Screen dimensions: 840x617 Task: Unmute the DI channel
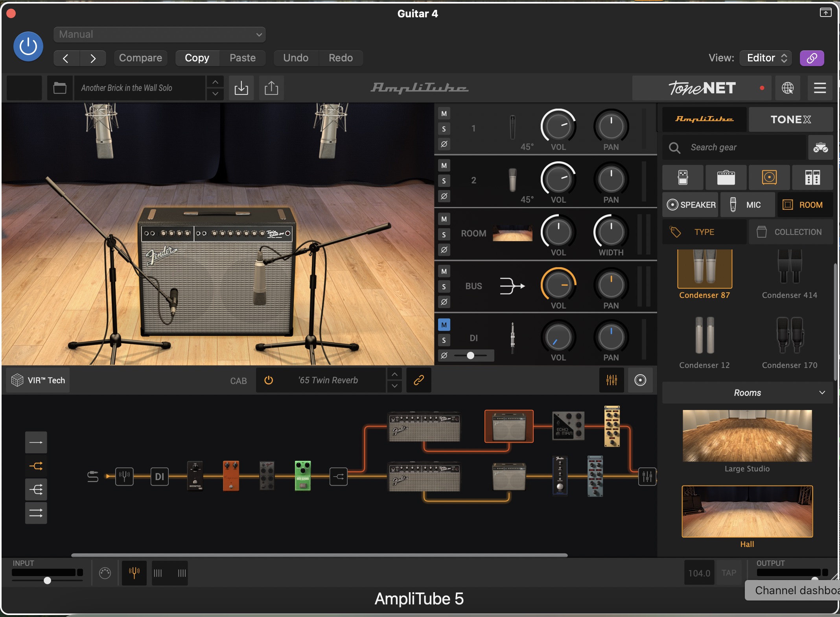tap(444, 325)
